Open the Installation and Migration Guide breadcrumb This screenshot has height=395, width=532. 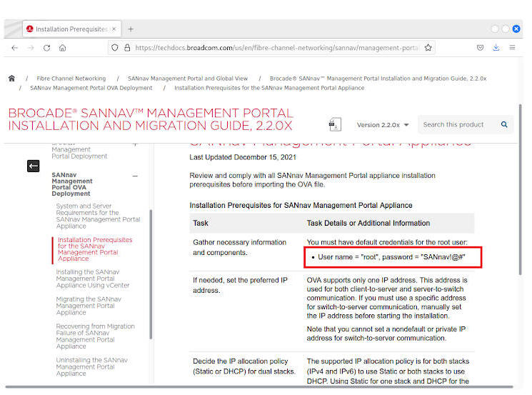point(378,79)
